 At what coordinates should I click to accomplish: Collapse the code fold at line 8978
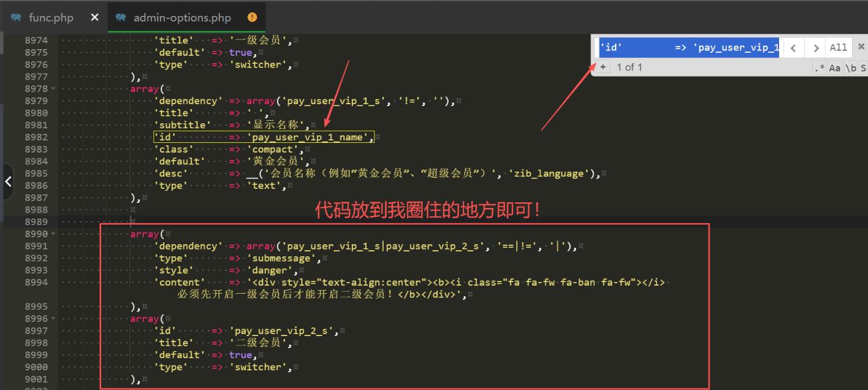pyautogui.click(x=53, y=89)
